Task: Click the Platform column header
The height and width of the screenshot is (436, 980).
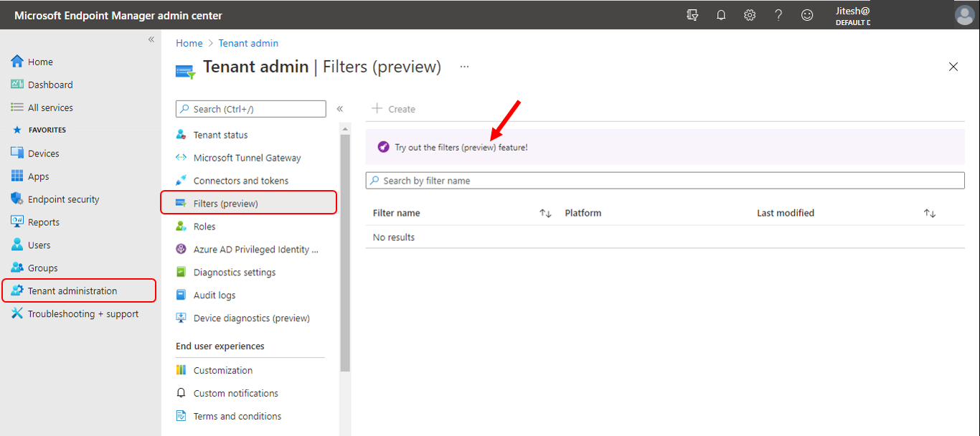Action: 583,213
